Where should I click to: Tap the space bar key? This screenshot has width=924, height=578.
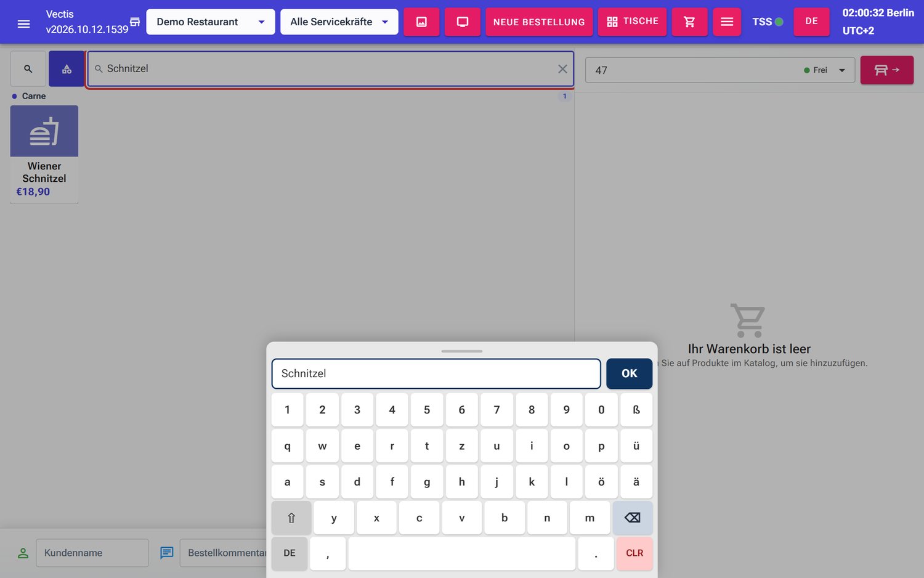coord(462,553)
